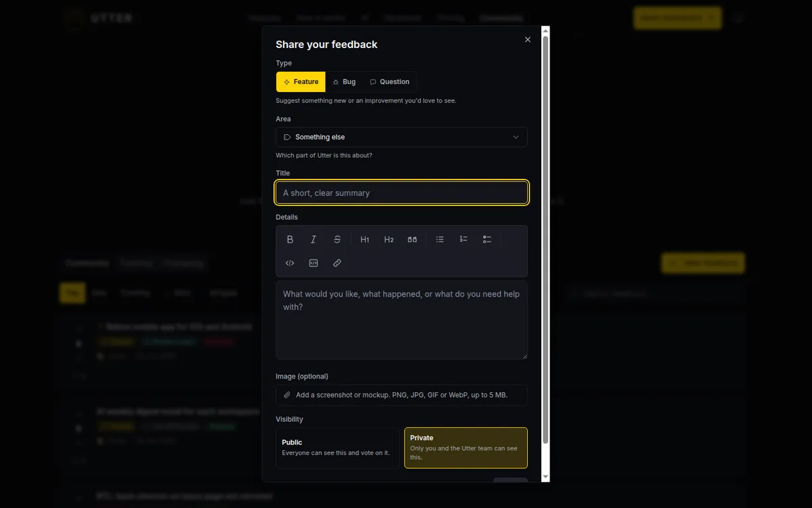Insert a blockquote in Details
This screenshot has width=812, height=508.
(x=412, y=239)
